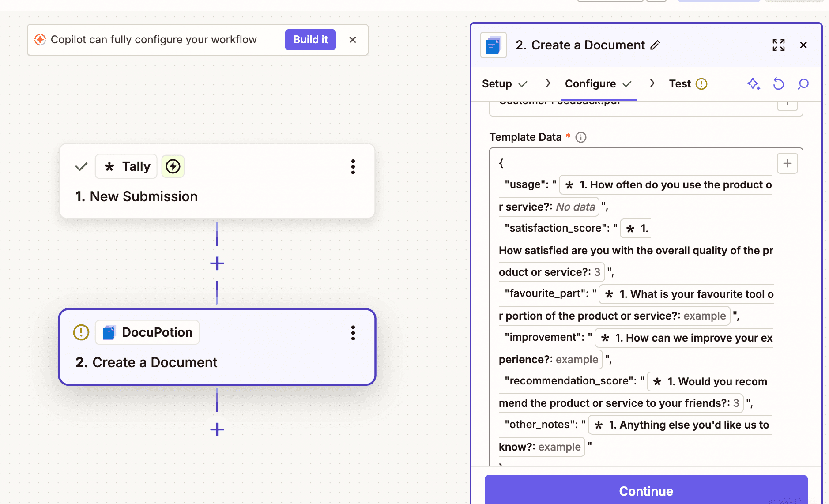Screen dimensions: 829x504
Task: Click the DocuPotion icon in panel header
Action: tap(494, 45)
